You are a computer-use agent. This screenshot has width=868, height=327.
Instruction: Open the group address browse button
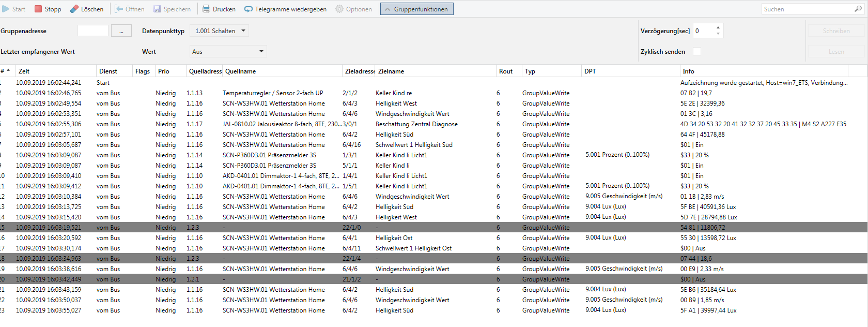pos(121,31)
